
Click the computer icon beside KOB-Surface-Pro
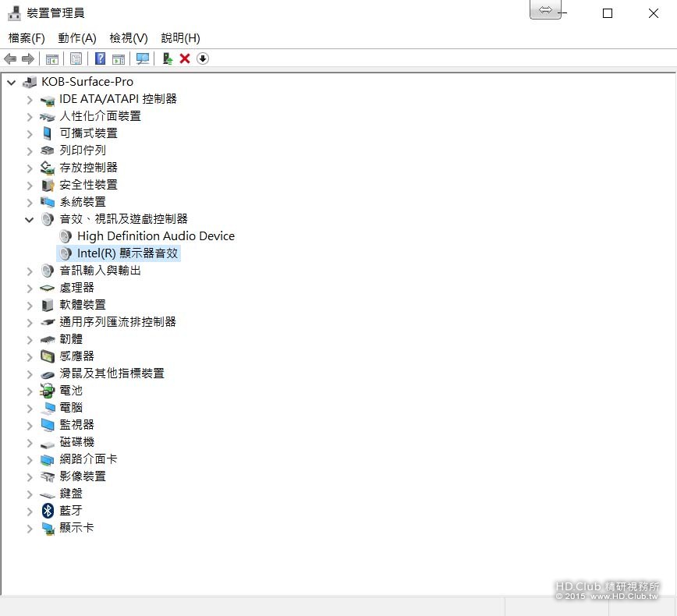click(30, 82)
